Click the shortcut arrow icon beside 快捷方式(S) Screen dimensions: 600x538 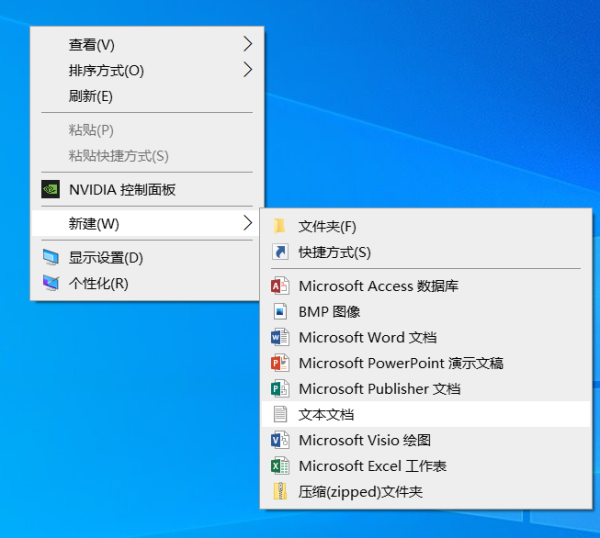coord(280,252)
